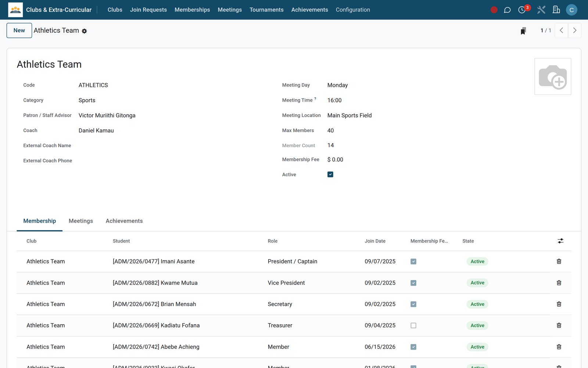Open the gear actions menu beside Athletics Team
588x368 pixels.
(x=84, y=31)
